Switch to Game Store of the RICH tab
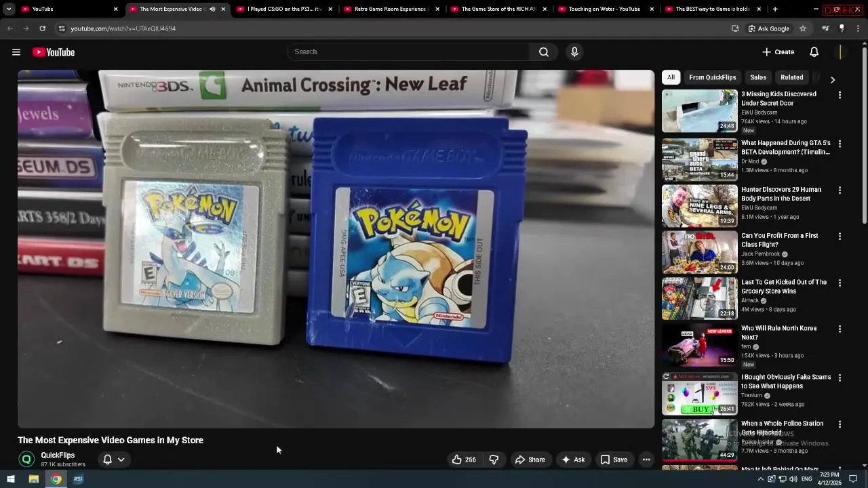868x488 pixels. click(497, 9)
